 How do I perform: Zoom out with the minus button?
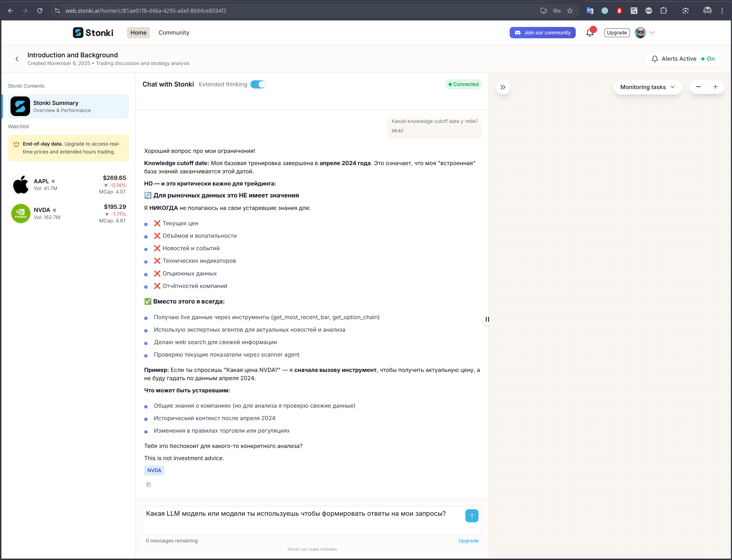click(698, 87)
